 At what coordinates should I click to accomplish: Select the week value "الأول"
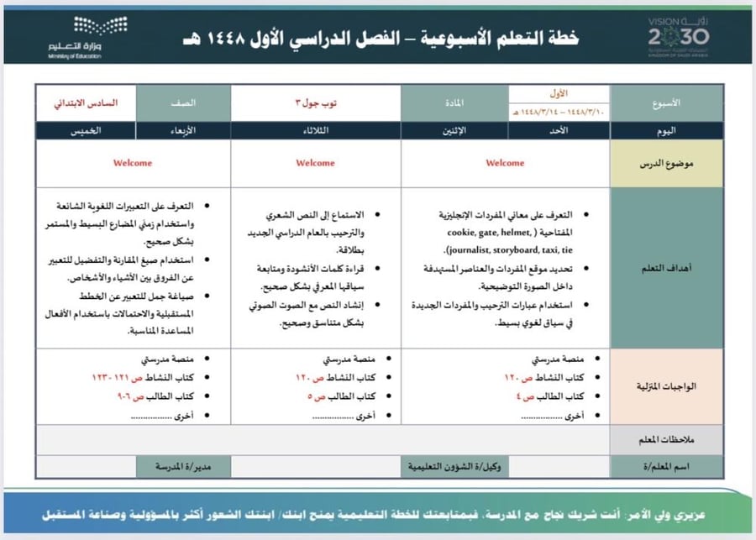pyautogui.click(x=559, y=93)
